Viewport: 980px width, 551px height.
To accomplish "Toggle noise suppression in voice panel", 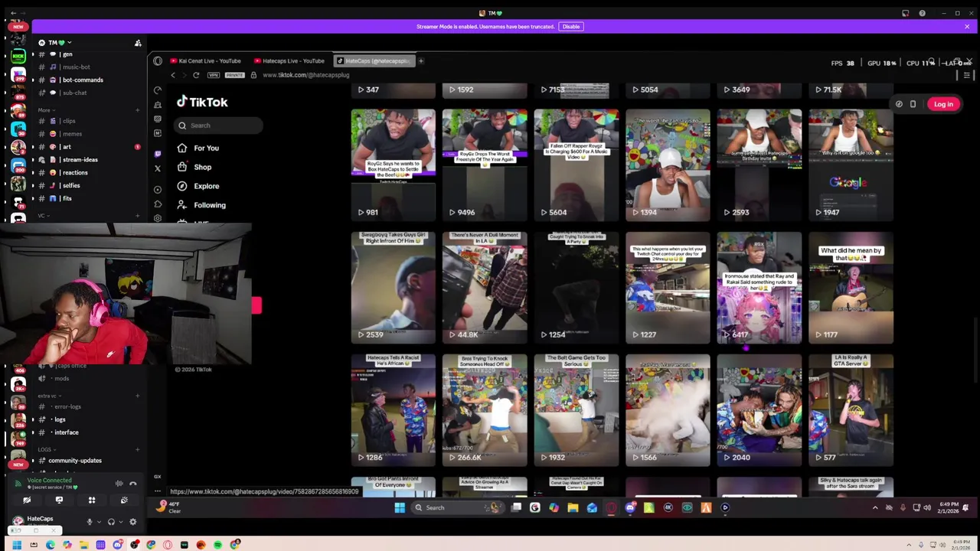I will tap(119, 484).
